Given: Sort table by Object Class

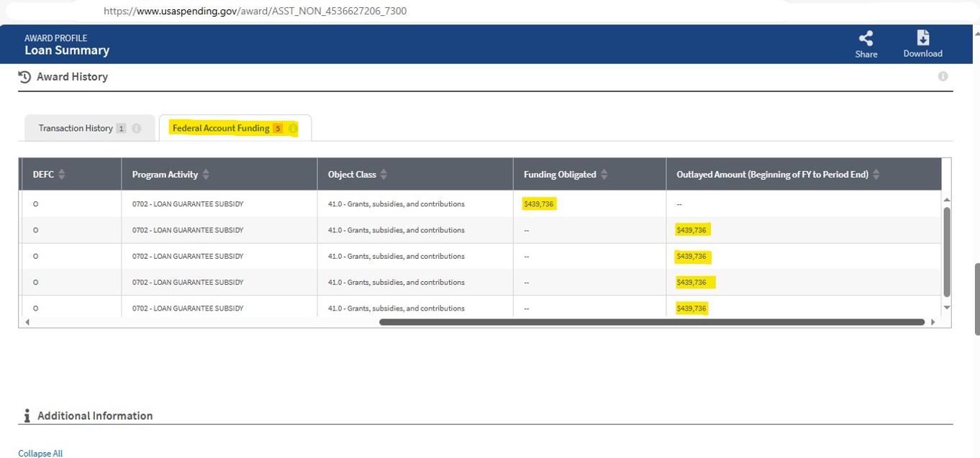Looking at the screenshot, I should coord(384,175).
